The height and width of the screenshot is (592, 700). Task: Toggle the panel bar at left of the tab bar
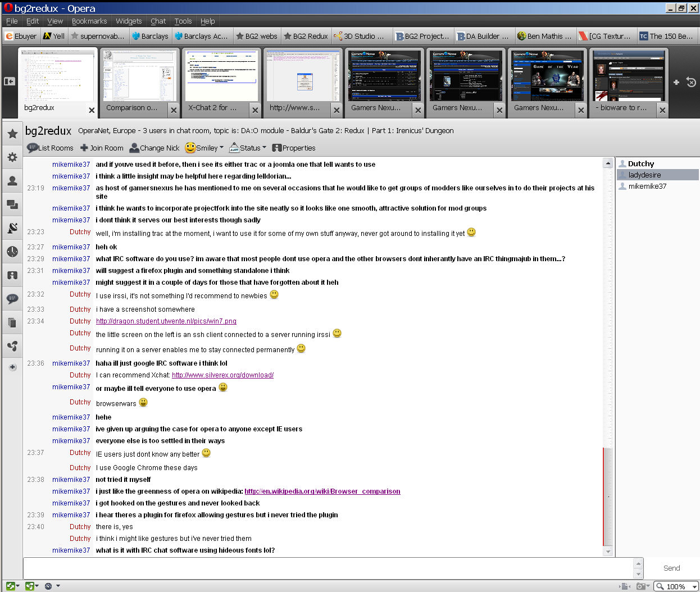pos(10,81)
